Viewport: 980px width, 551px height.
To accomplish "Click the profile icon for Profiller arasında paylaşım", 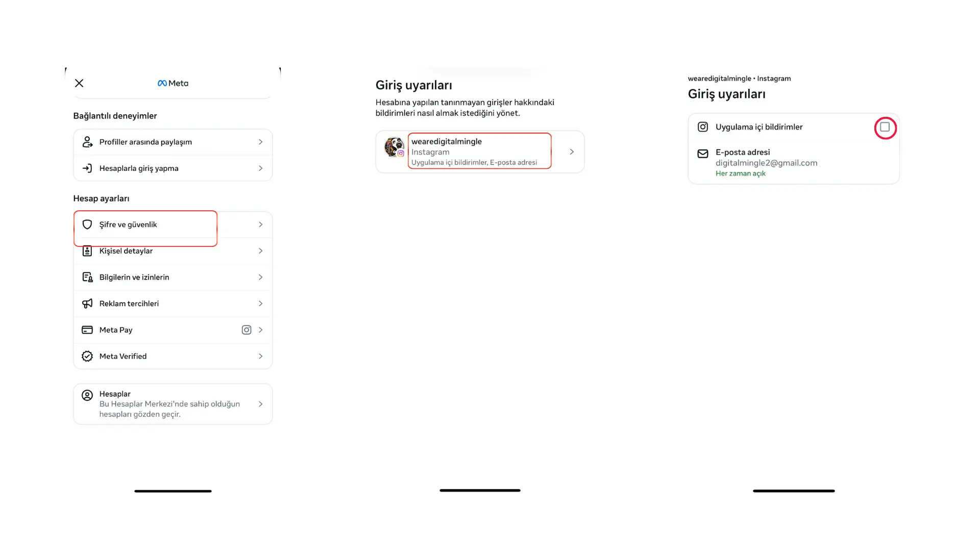I will (87, 142).
